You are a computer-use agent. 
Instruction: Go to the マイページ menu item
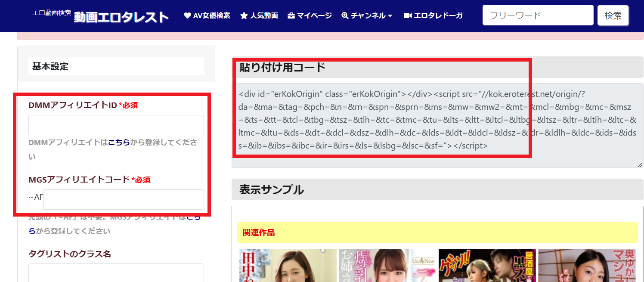314,16
